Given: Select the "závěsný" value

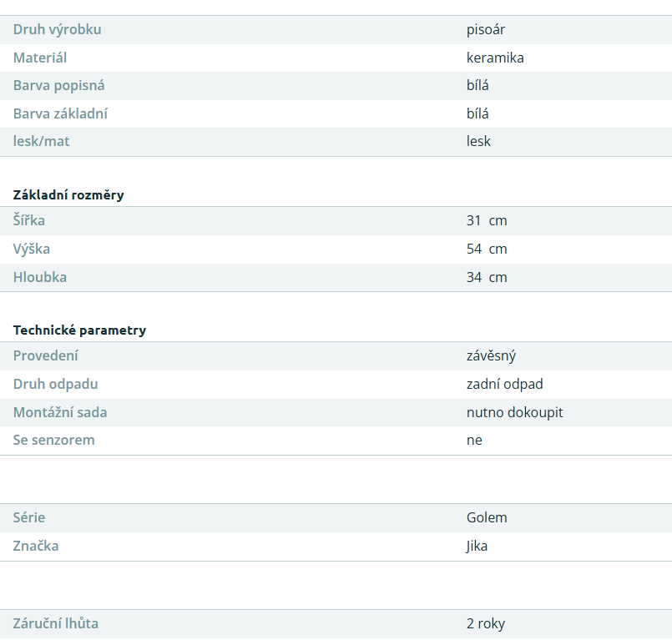Looking at the screenshot, I should click(491, 356).
